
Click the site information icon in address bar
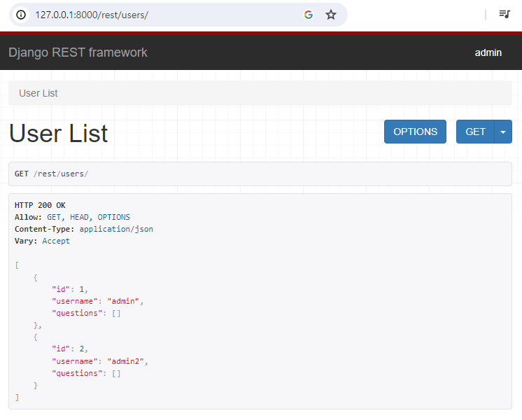pos(21,15)
